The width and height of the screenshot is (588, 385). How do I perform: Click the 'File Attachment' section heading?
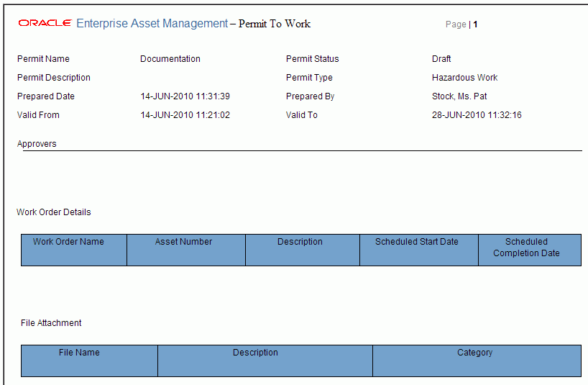pyautogui.click(x=51, y=323)
